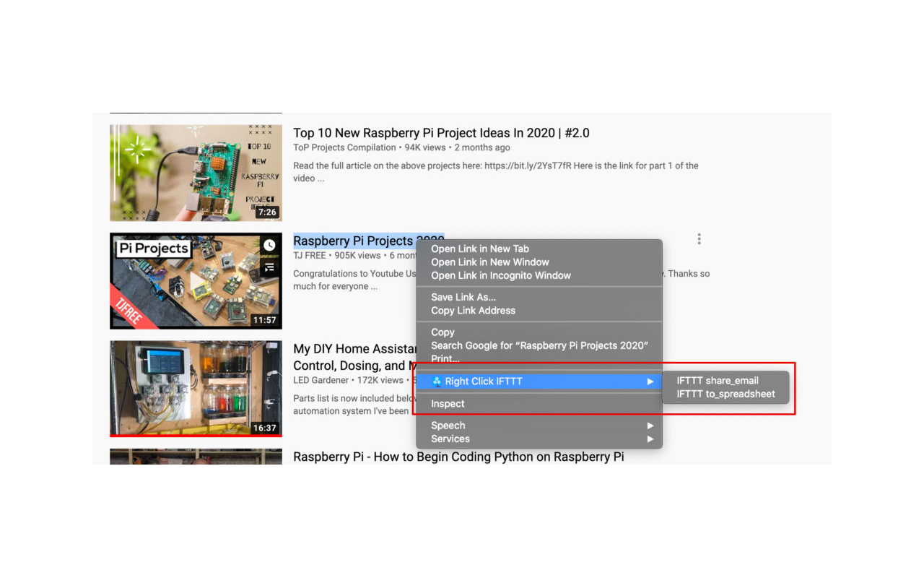This screenshot has width=924, height=578.
Task: Open the Right Click IFTTT submenu
Action: pos(539,381)
